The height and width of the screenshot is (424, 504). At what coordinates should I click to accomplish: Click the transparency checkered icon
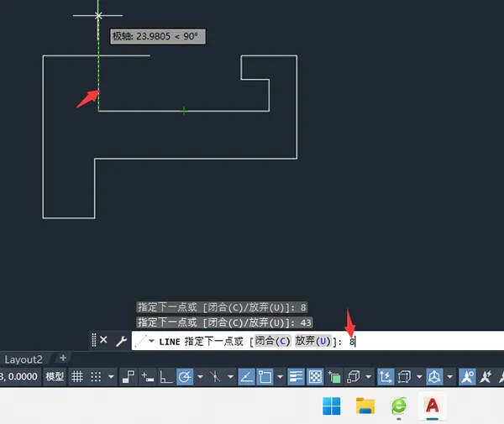tap(315, 376)
